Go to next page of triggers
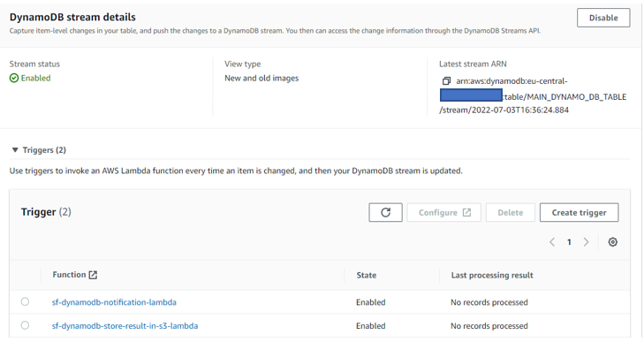This screenshot has width=644, height=342. (x=586, y=242)
